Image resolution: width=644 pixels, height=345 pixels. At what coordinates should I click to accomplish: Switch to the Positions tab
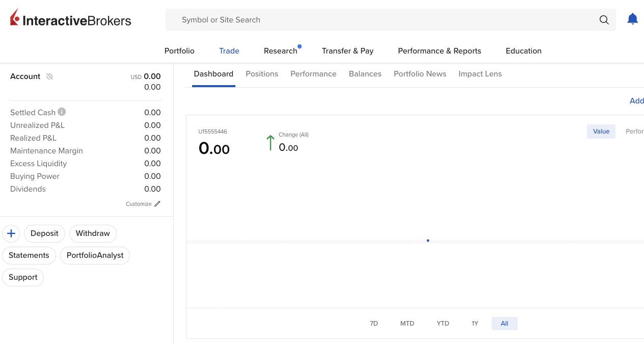262,74
